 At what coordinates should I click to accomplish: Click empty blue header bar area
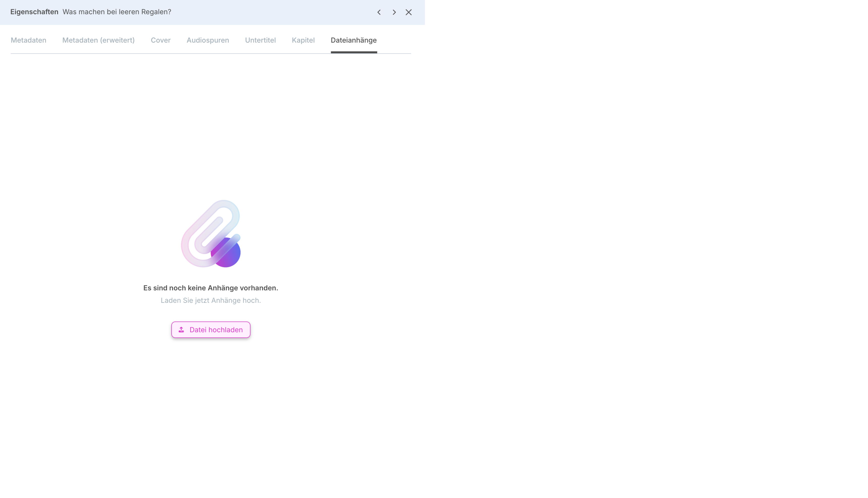pos(273,12)
